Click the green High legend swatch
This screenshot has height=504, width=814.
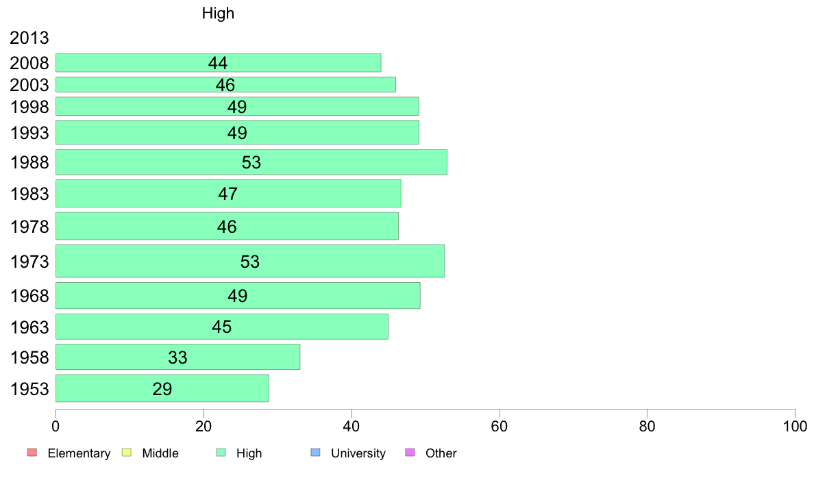coord(221,453)
